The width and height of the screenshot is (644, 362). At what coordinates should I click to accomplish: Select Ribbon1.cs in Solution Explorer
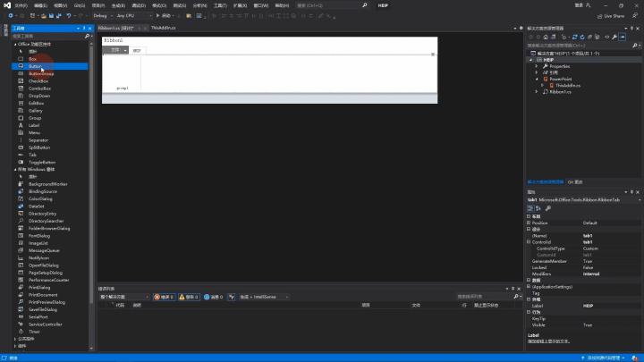[560, 91]
